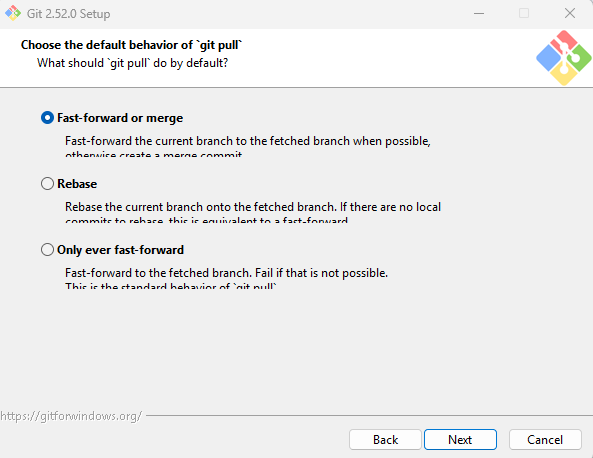Click the 'Rebase' option label text
593x458 pixels.
coord(77,184)
